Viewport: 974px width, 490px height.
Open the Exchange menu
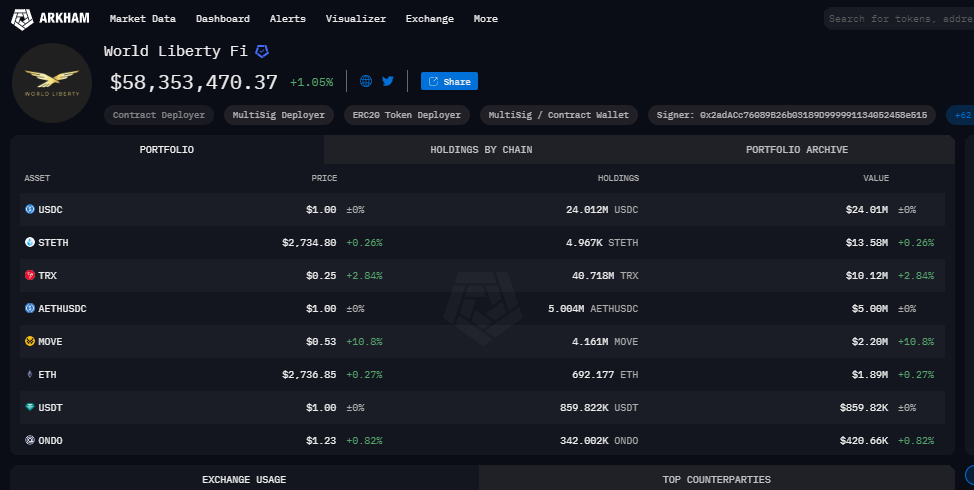[x=430, y=19]
